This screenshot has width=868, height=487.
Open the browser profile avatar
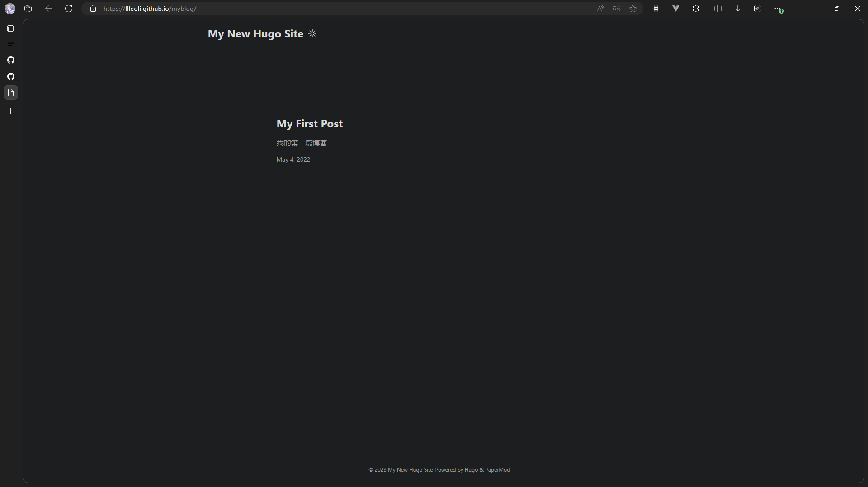(10, 9)
